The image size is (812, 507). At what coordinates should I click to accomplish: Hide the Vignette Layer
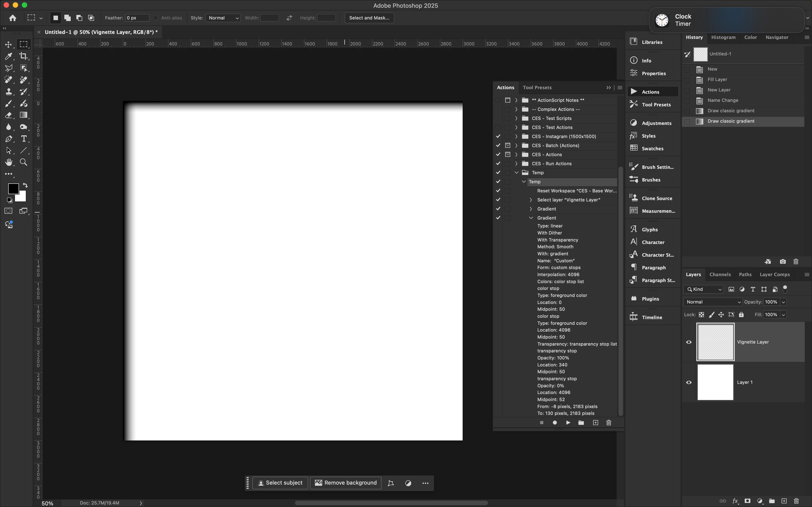(689, 342)
